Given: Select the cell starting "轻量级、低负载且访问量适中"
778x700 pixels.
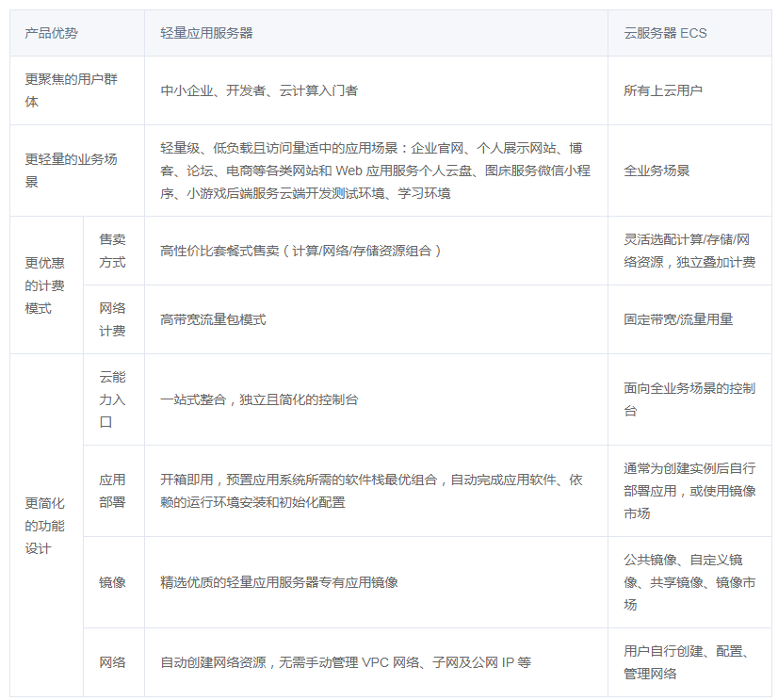Looking at the screenshot, I should [x=376, y=171].
